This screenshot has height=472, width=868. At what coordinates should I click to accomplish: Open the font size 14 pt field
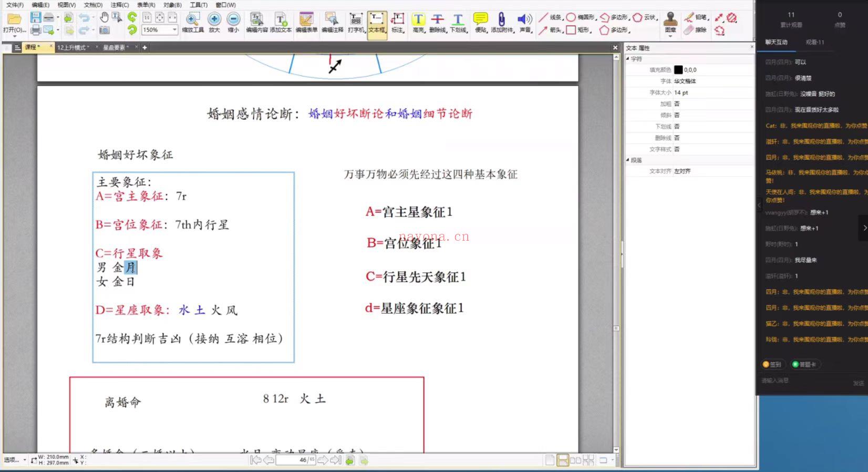tap(714, 93)
